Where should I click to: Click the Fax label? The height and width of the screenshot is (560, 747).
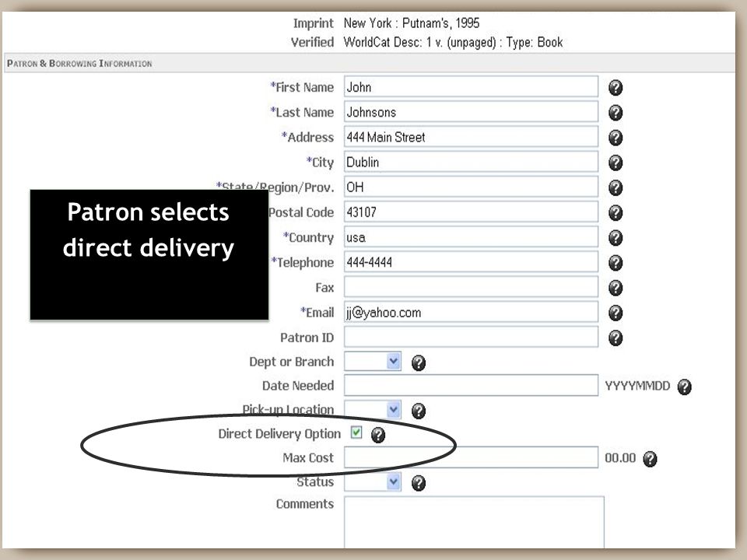click(x=324, y=288)
